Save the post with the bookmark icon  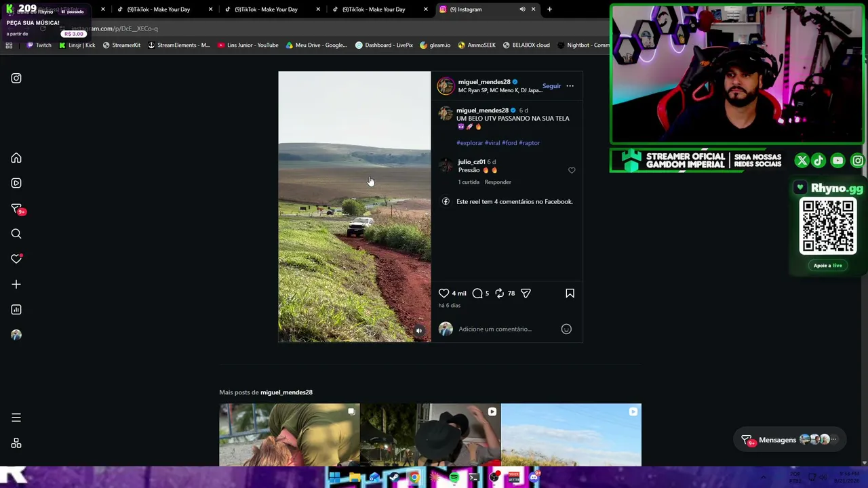point(570,293)
